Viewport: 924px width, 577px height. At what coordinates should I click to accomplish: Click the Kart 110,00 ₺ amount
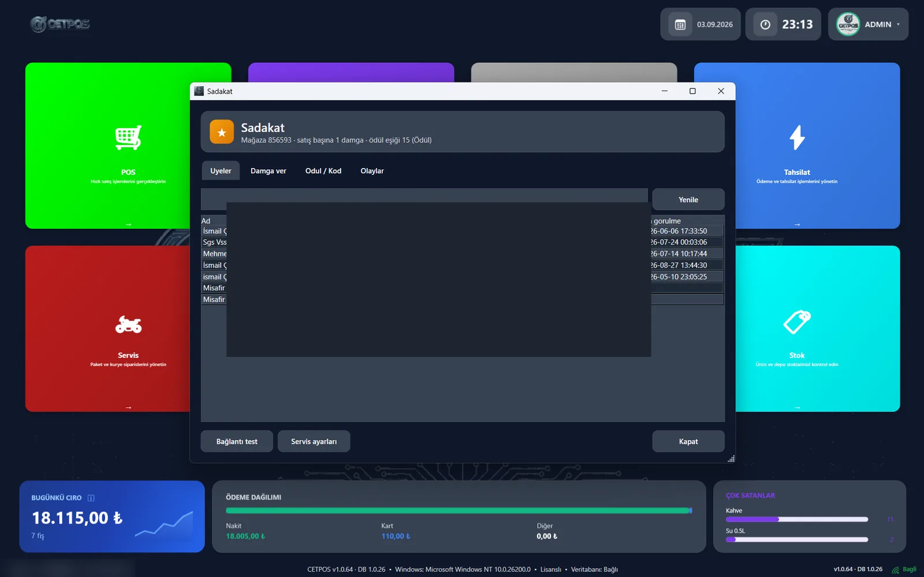(396, 536)
